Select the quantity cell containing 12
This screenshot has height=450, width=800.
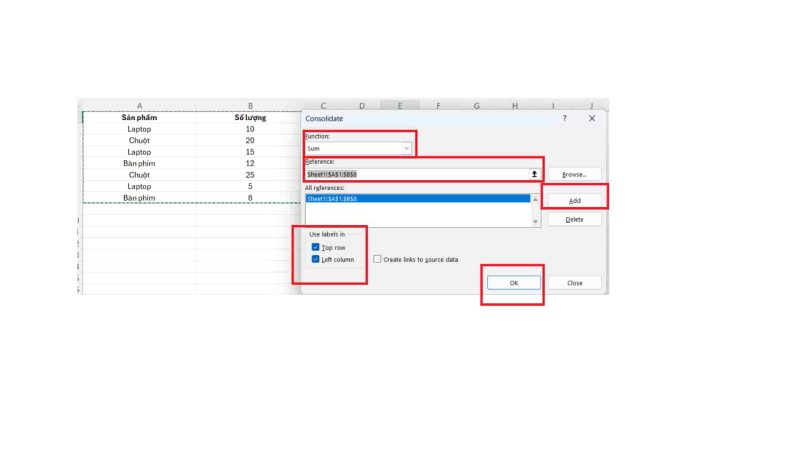coord(250,163)
